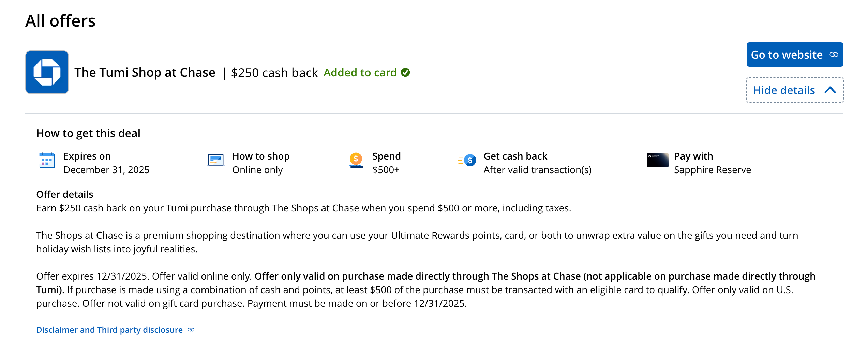Screen dimensions: 868x345
Task: Click the link icon after Third party disclosure
Action: (x=191, y=329)
